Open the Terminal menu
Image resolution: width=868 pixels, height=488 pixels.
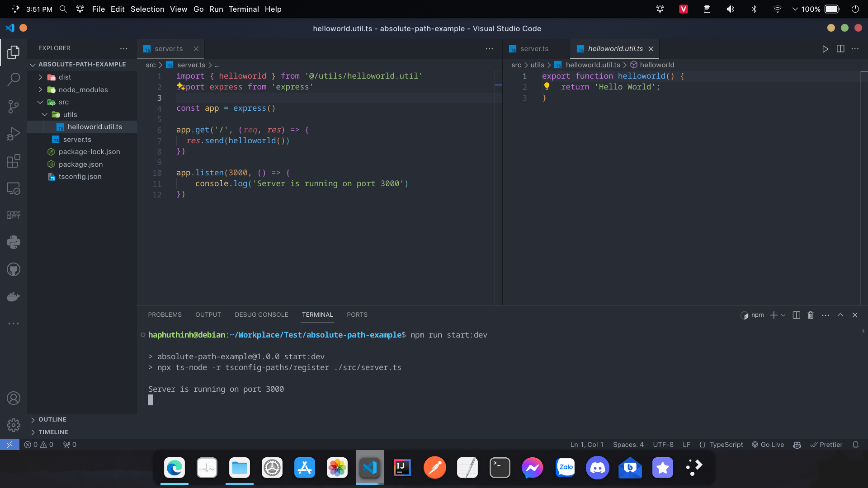pyautogui.click(x=243, y=9)
